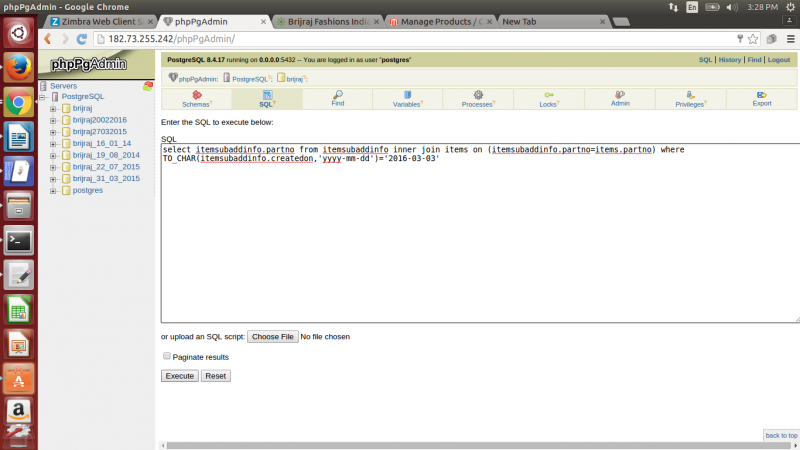The width and height of the screenshot is (800, 450).
Task: Select brijraj_22_07_2015 database in tree
Action: point(106,167)
